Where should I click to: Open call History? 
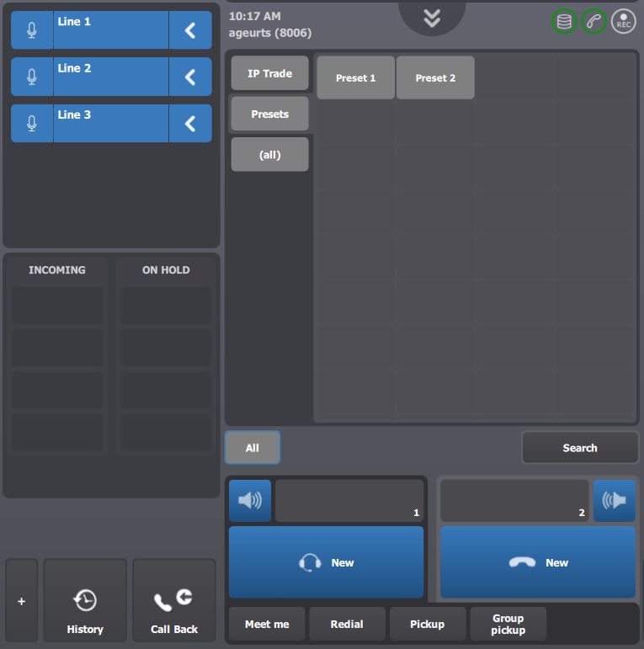(85, 600)
